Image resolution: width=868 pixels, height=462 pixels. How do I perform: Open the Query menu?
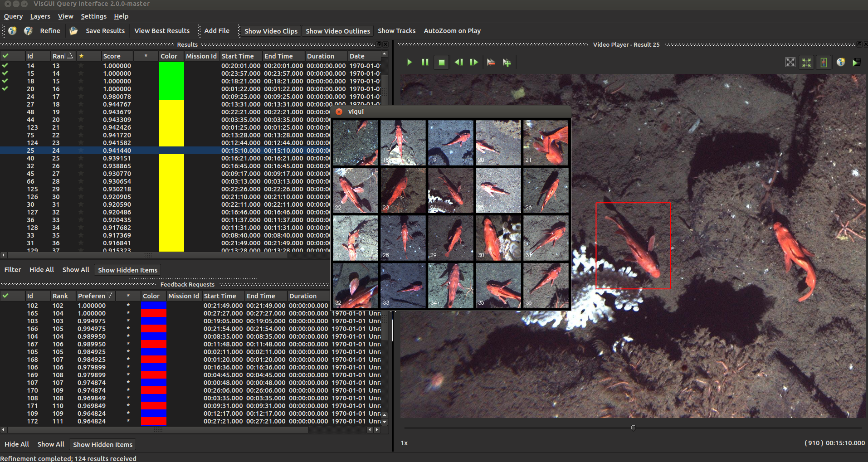tap(13, 16)
